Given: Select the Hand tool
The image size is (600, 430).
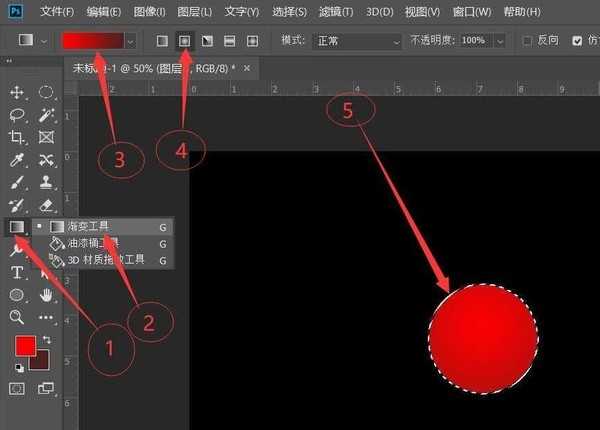Looking at the screenshot, I should tap(46, 295).
